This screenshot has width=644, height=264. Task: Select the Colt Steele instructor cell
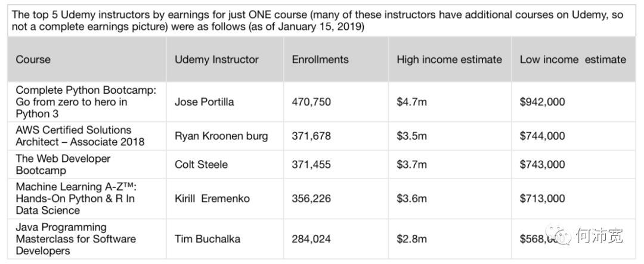[201, 165]
